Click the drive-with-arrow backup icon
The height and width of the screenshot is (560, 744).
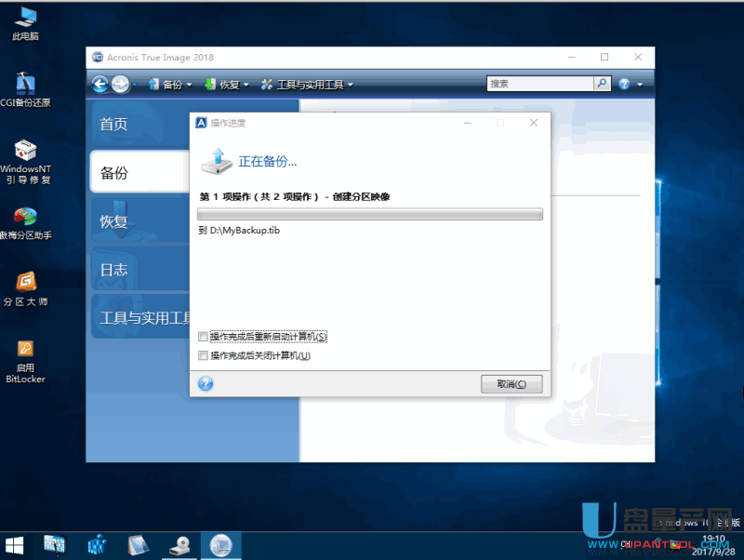click(217, 161)
